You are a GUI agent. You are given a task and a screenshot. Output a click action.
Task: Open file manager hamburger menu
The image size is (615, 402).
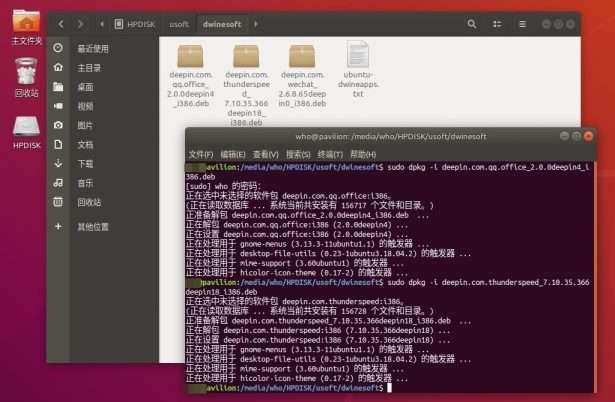coord(522,24)
